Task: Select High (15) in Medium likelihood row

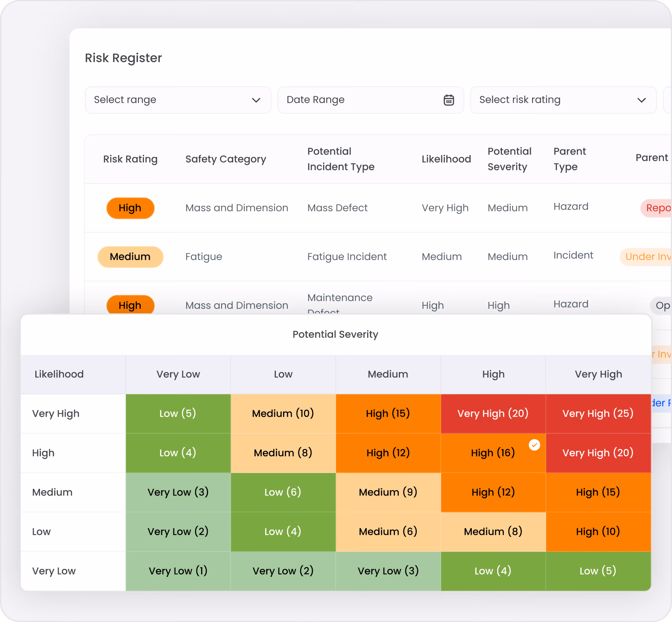Action: 598,492
